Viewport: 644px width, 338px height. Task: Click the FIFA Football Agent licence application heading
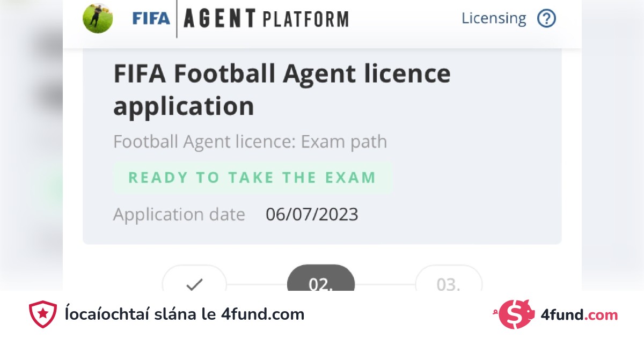pos(282,90)
